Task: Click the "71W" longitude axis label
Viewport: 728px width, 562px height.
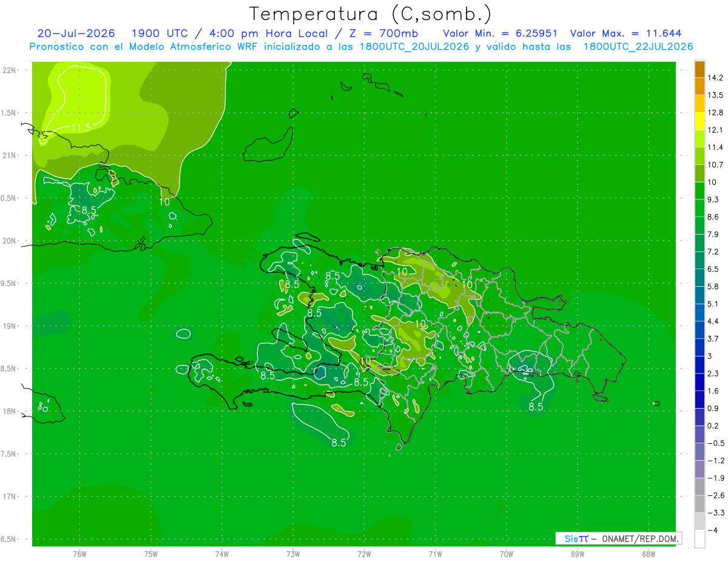Action: tap(435, 554)
